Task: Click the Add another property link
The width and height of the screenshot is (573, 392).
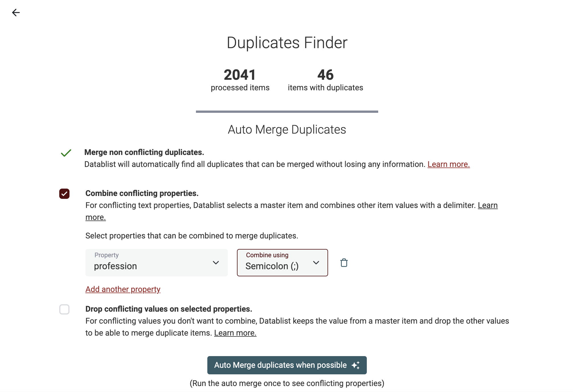Action: 123,289
